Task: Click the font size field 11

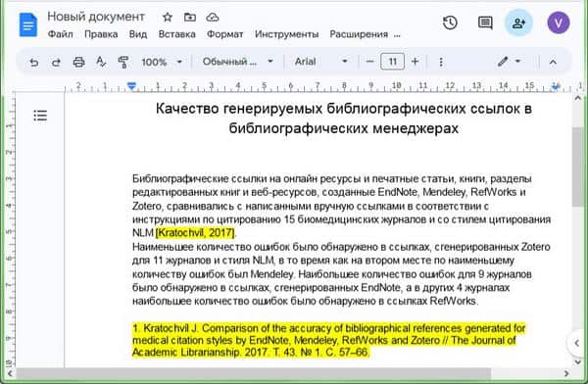Action: click(x=392, y=62)
